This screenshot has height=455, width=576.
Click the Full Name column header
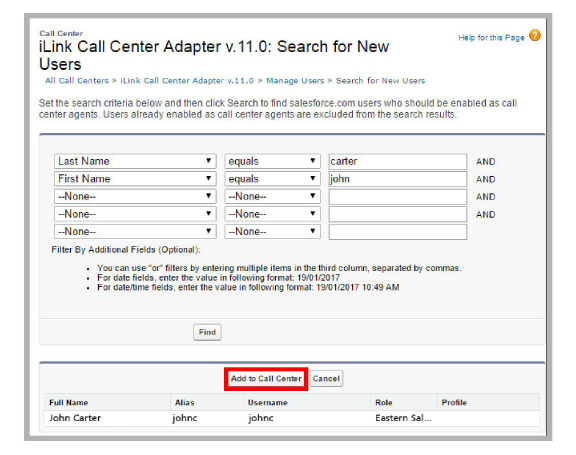coord(69,402)
